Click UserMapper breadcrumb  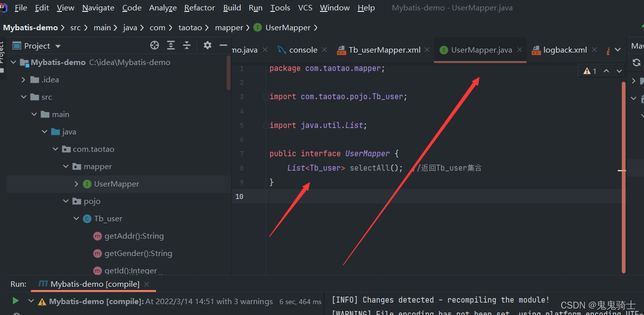(x=282, y=28)
